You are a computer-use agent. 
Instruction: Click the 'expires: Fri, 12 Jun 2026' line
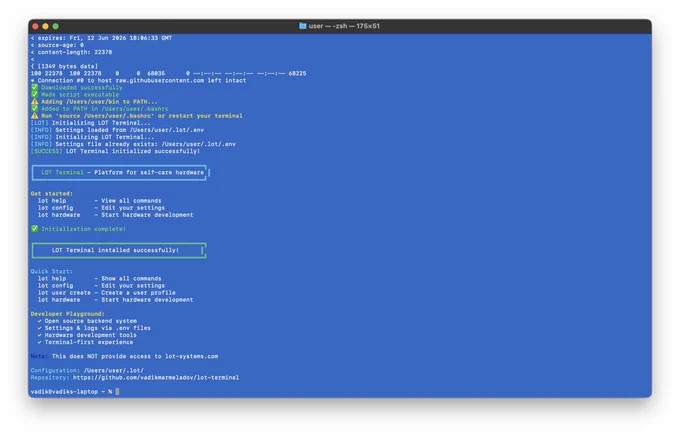click(101, 38)
